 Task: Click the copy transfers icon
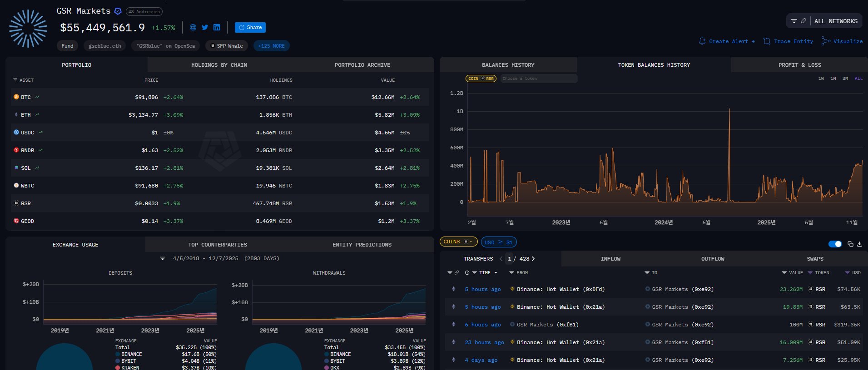click(x=850, y=244)
